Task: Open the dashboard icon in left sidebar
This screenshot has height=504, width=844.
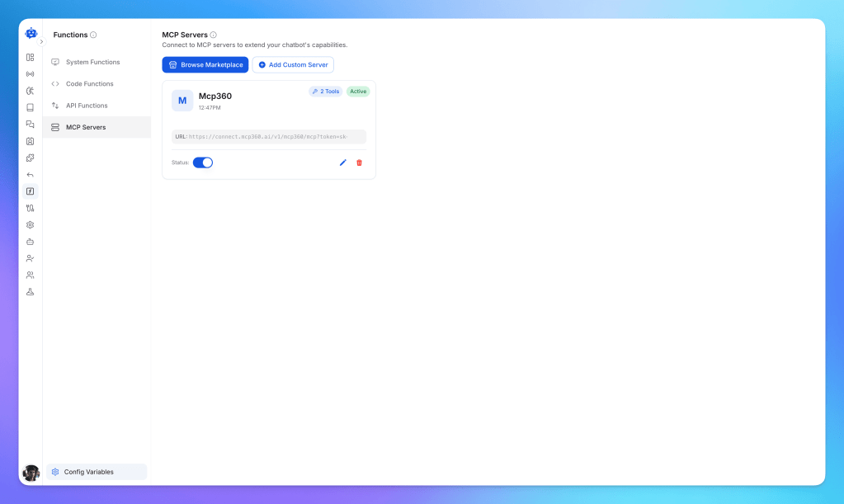Action: (x=31, y=58)
